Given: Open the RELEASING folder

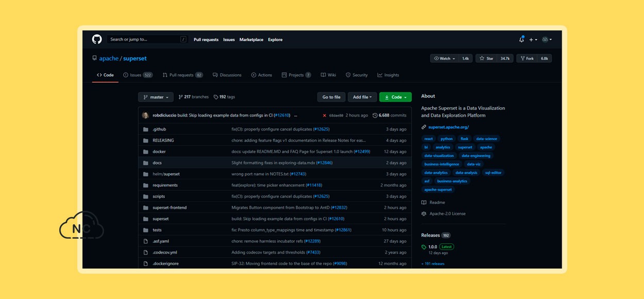Looking at the screenshot, I should coord(163,140).
